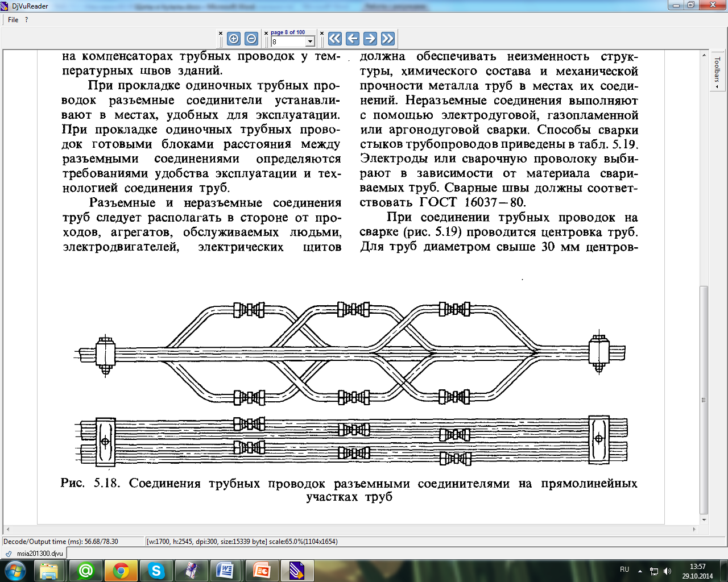Close the zoom toolbar with its x
Image resolution: width=728 pixels, height=582 pixels.
(221, 33)
